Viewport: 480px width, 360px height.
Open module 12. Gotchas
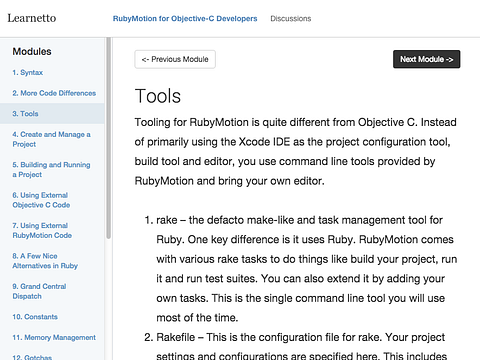point(32,357)
